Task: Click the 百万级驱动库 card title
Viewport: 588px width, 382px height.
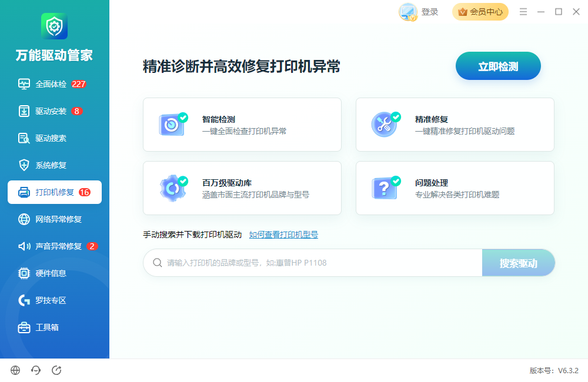Action: [x=227, y=183]
